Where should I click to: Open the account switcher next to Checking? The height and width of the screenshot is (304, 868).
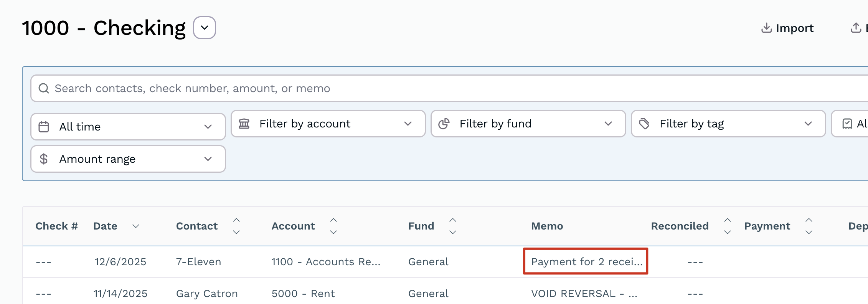(205, 28)
